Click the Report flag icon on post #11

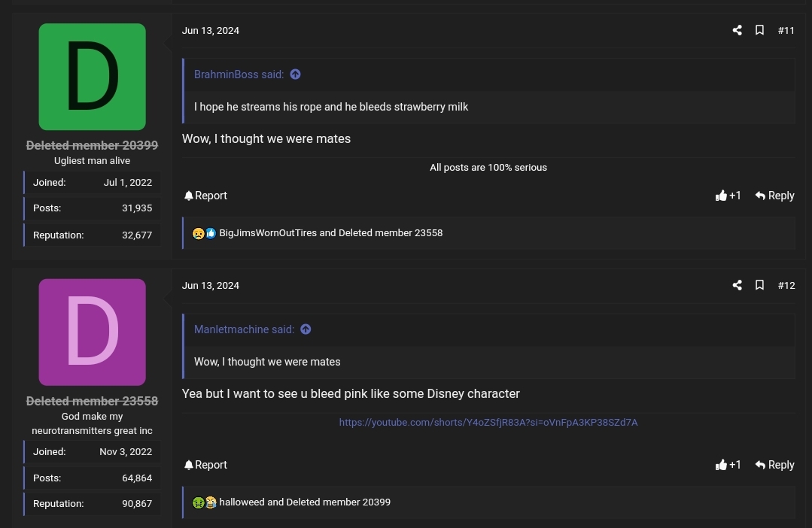click(x=189, y=196)
